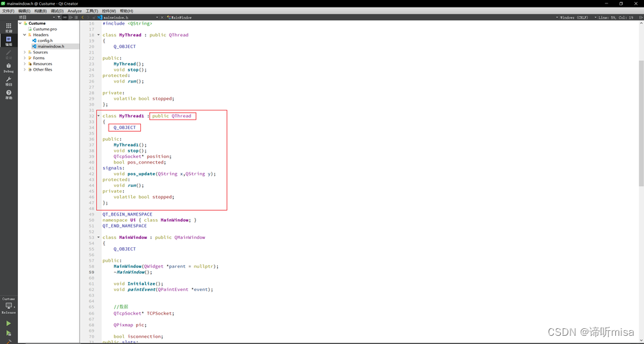Fold the MainWindow class code block
644x344 pixels.
[x=98, y=238]
